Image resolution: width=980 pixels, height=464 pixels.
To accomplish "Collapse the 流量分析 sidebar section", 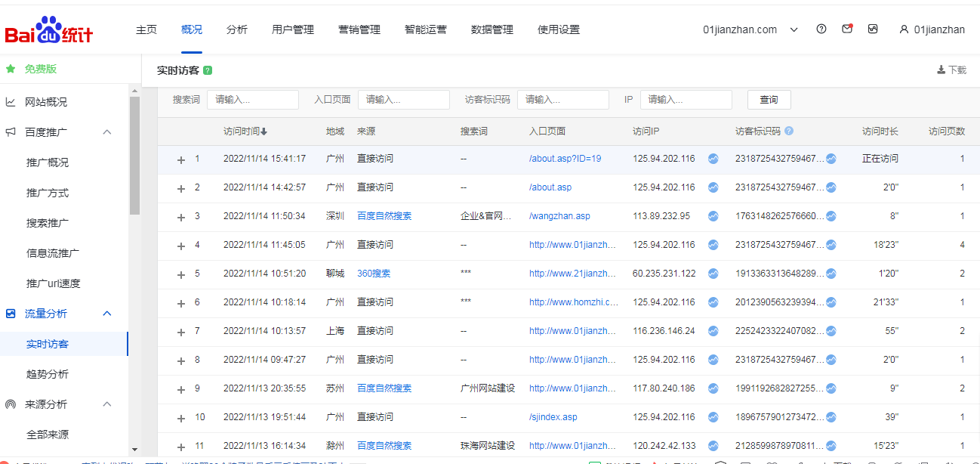I will [x=106, y=313].
